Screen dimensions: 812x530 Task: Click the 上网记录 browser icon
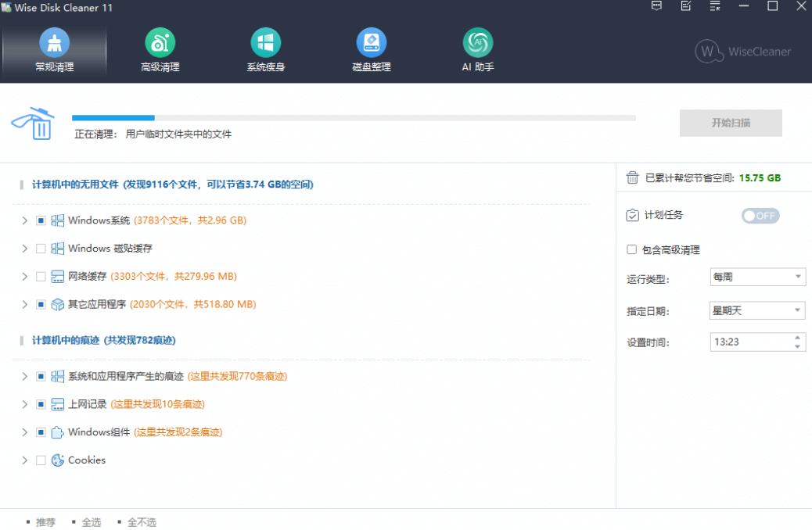pyautogui.click(x=57, y=404)
